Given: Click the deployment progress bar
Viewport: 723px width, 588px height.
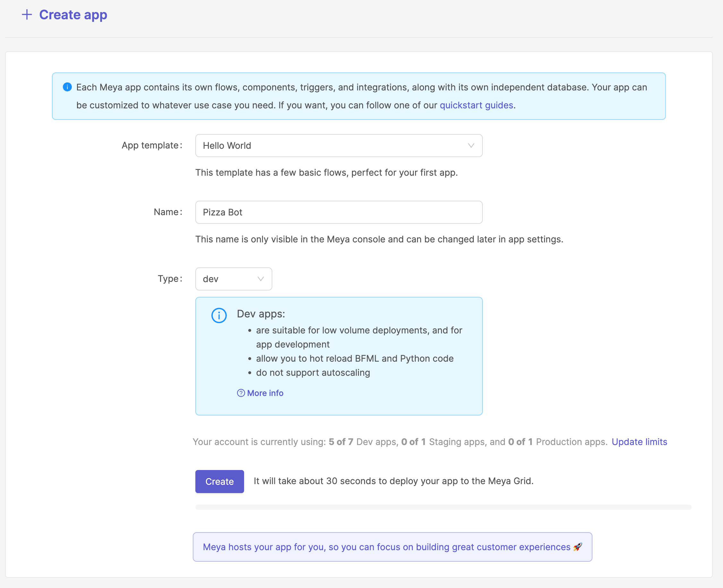Looking at the screenshot, I should coord(443,507).
